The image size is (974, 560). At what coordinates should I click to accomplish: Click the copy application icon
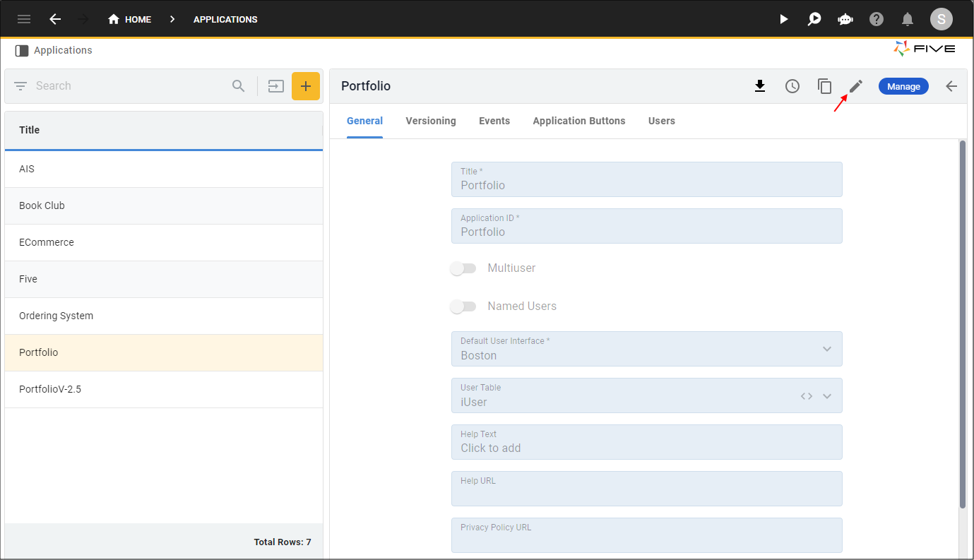point(824,86)
